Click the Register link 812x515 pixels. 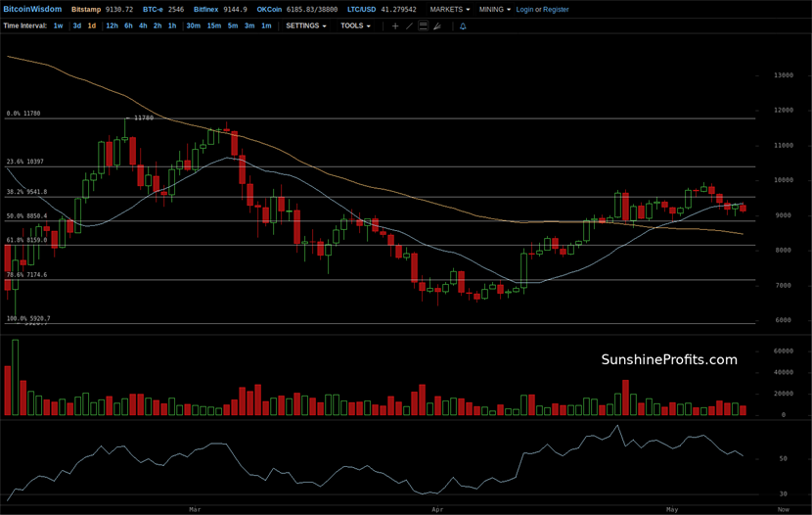pos(556,9)
